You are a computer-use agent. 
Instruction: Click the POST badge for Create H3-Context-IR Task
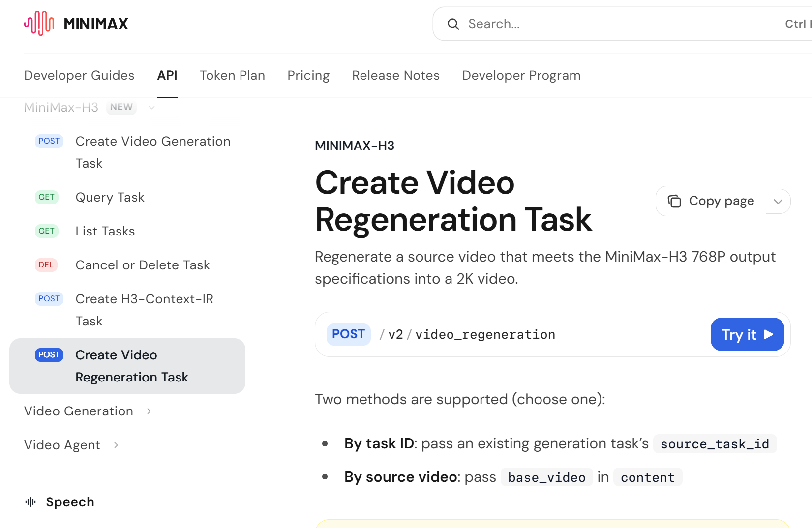point(49,299)
